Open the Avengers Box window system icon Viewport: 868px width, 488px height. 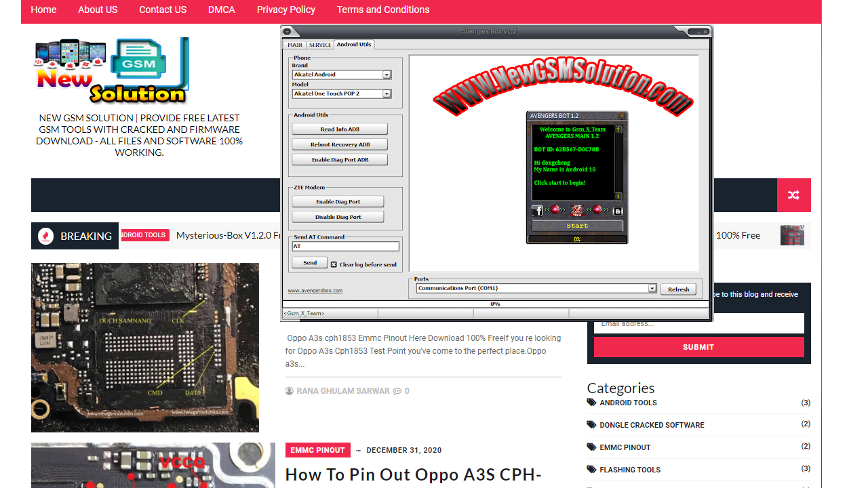click(290, 30)
